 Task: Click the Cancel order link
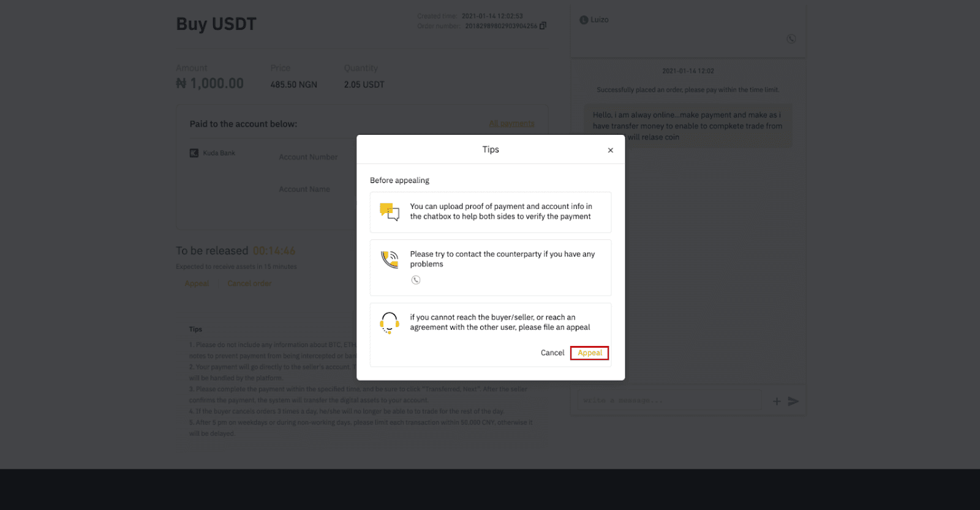pos(249,283)
